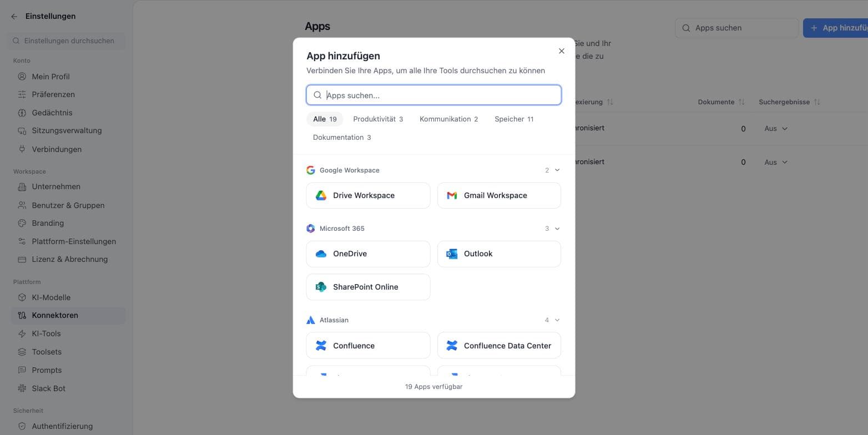Click the Toolsets layers icon

coord(22,352)
